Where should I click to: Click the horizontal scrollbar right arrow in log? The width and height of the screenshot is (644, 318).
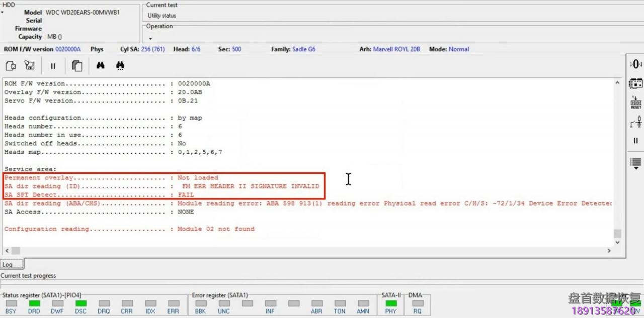(609, 250)
